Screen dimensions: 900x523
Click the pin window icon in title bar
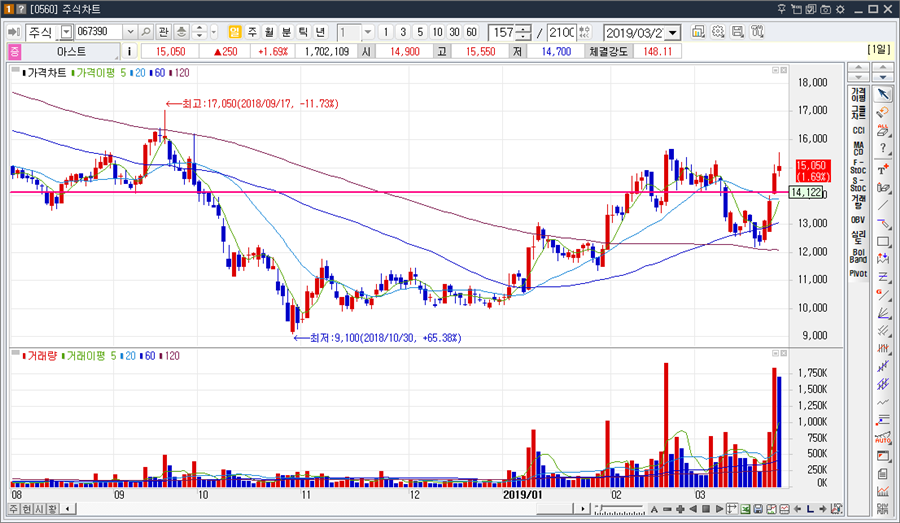pos(781,9)
